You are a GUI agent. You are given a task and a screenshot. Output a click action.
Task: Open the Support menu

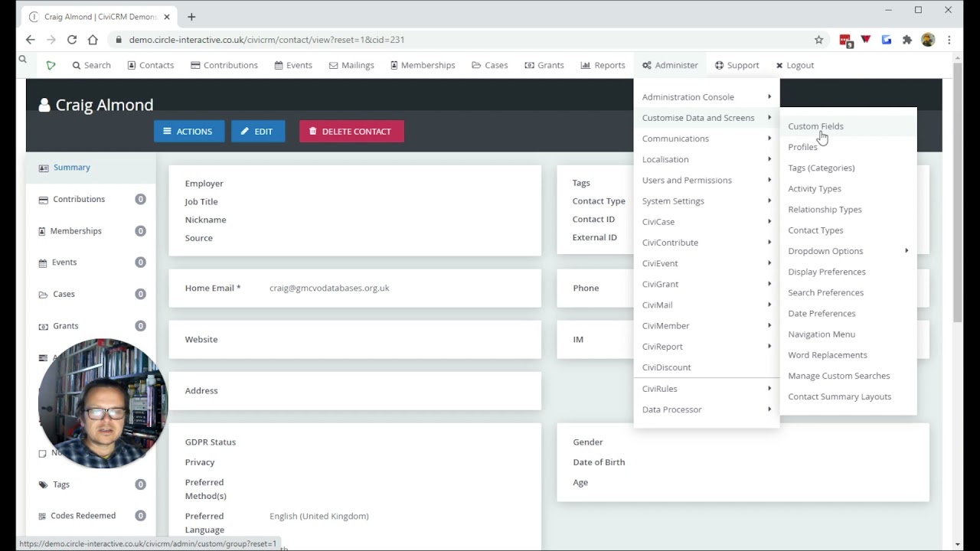tap(737, 65)
